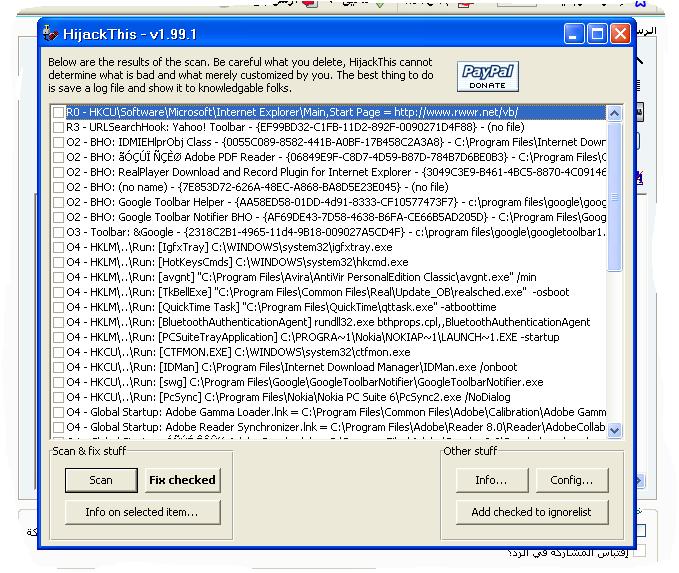The height and width of the screenshot is (573, 679).
Task: Open the Info... button in Other stuff
Action: point(490,480)
